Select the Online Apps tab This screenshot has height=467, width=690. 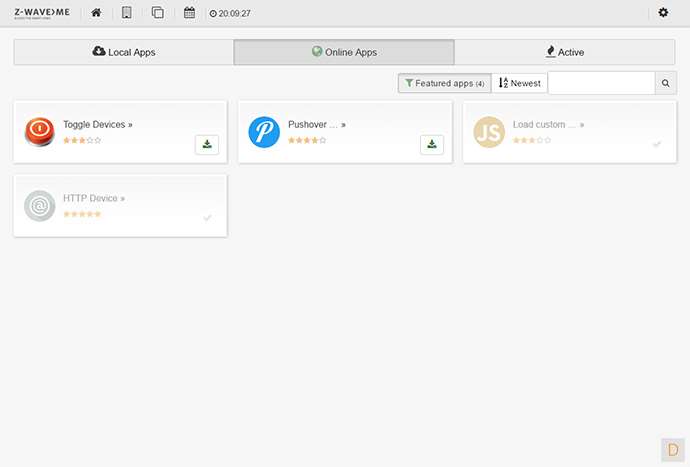click(344, 52)
